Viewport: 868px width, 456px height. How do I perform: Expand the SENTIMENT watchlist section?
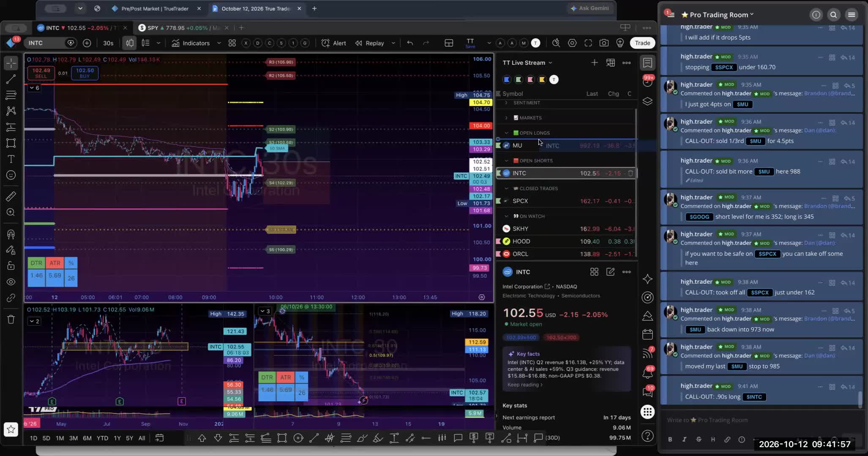point(506,103)
